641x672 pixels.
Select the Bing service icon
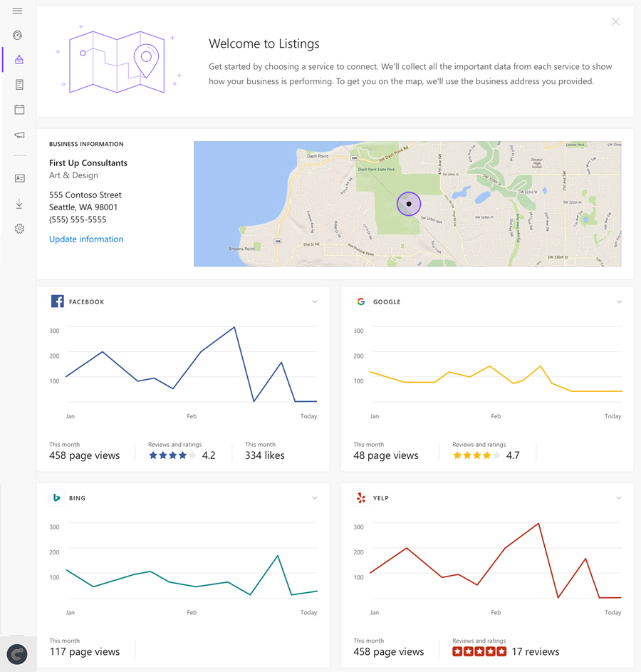pyautogui.click(x=57, y=497)
